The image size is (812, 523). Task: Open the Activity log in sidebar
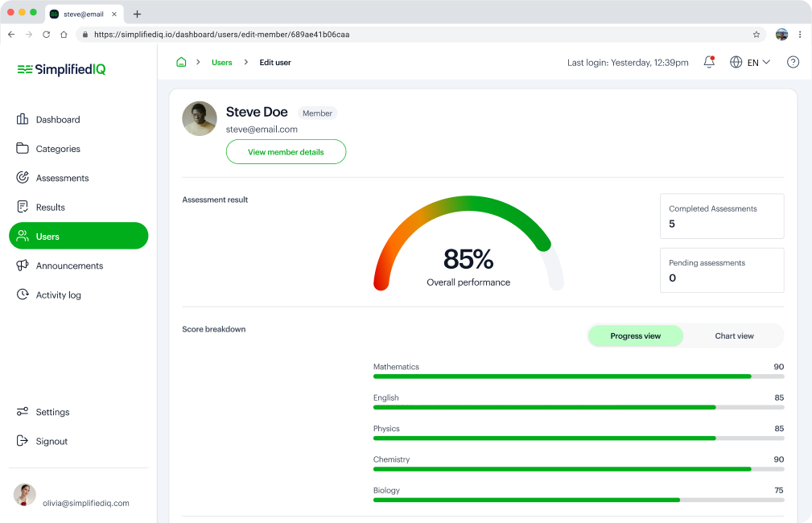pos(58,295)
